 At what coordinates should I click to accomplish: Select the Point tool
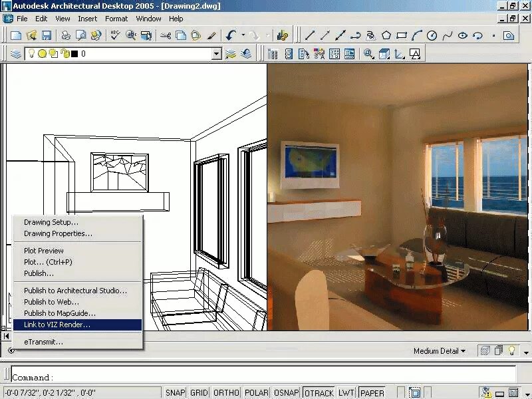[493, 35]
